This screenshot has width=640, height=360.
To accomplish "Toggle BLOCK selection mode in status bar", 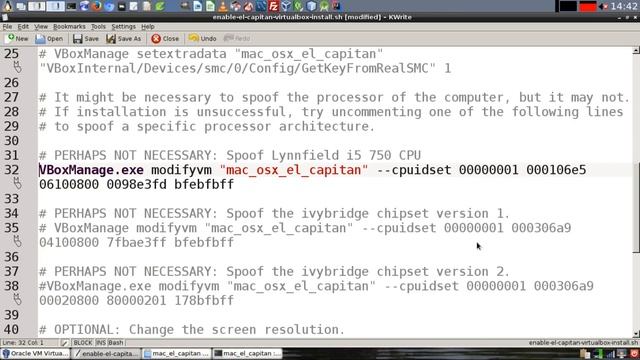I will point(82,343).
